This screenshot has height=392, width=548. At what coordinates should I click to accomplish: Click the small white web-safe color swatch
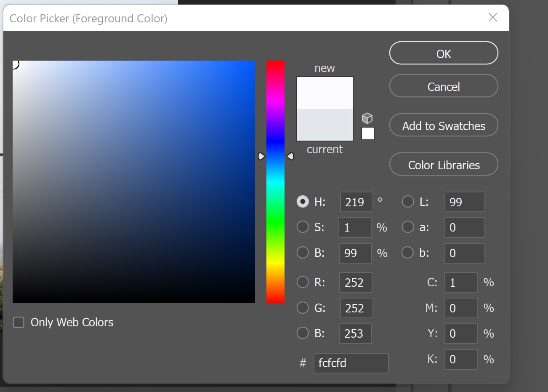point(367,133)
